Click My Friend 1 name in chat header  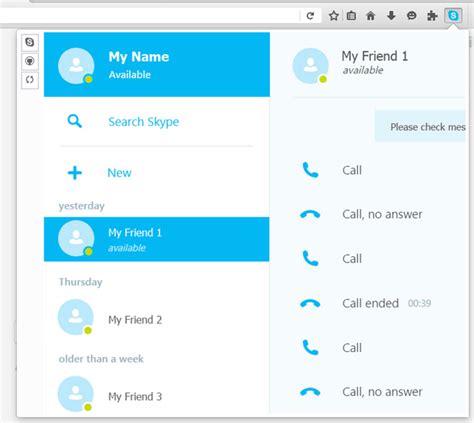[375, 56]
